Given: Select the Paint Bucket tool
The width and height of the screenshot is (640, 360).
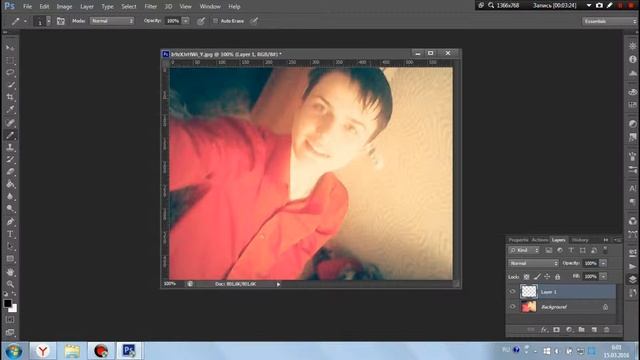Looking at the screenshot, I should [x=10, y=184].
